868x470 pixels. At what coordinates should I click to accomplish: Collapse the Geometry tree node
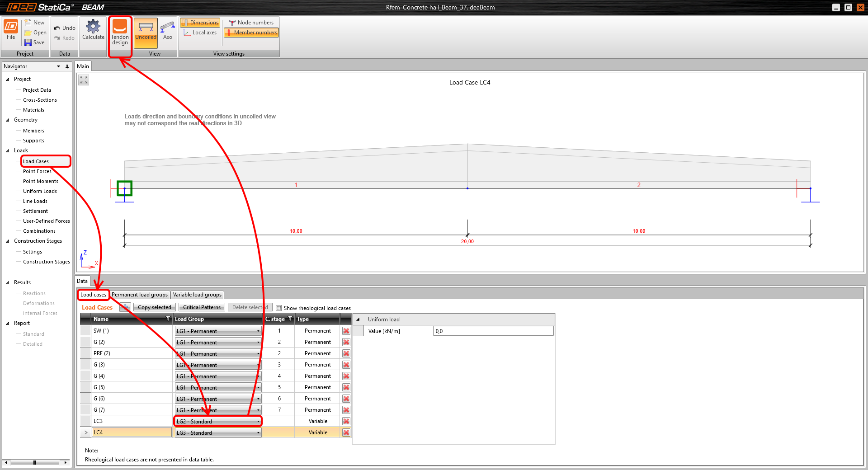(8, 120)
